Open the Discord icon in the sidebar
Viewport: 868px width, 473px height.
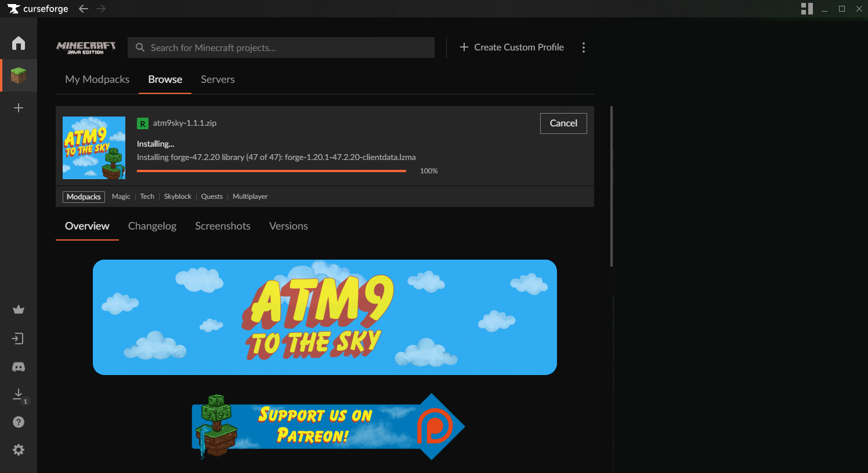click(18, 366)
